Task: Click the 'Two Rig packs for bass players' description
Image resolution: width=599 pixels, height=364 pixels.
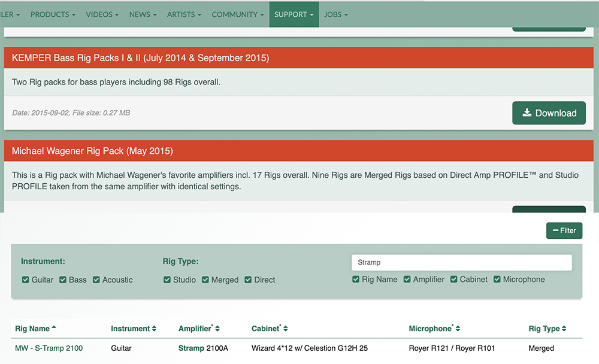Action: click(116, 82)
